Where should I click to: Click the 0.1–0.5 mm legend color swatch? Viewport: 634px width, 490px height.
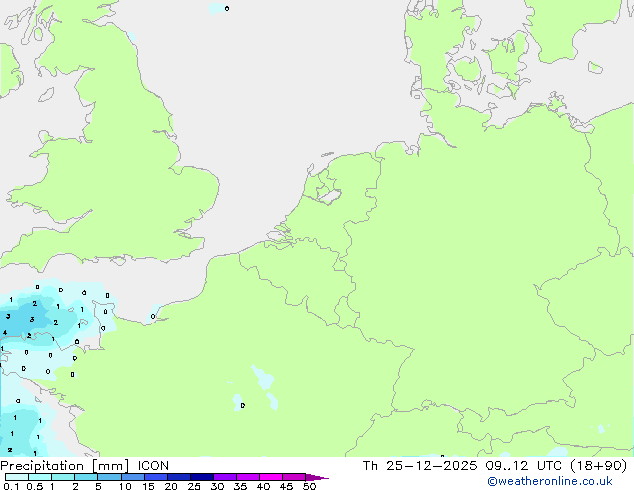pyautogui.click(x=17, y=477)
